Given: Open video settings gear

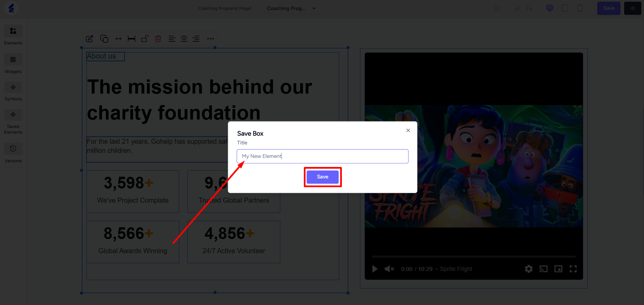Looking at the screenshot, I should point(529,269).
